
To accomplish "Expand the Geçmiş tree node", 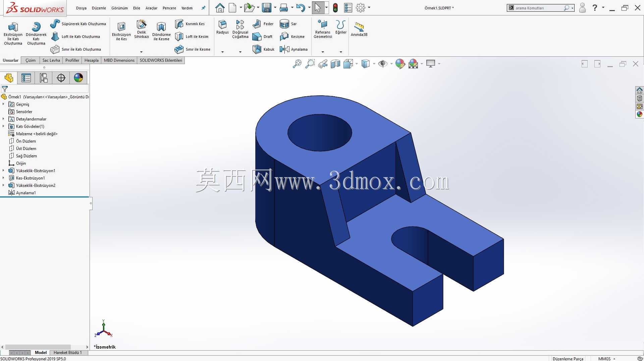I will click(x=3, y=104).
